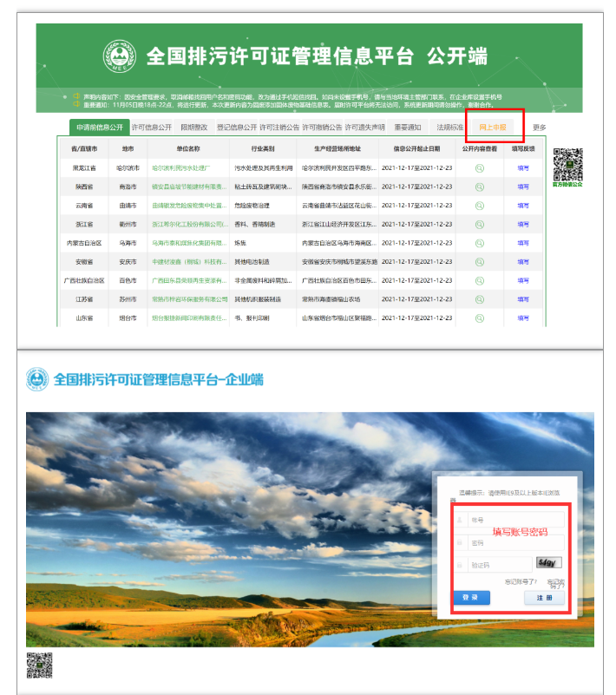The image size is (616, 695).
Task: Click the MEE logo in green banner
Action: pyautogui.click(x=120, y=56)
